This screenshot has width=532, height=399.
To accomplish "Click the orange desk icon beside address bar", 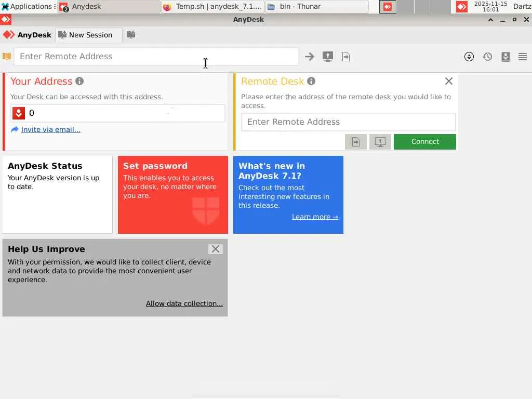I will pyautogui.click(x=6, y=56).
